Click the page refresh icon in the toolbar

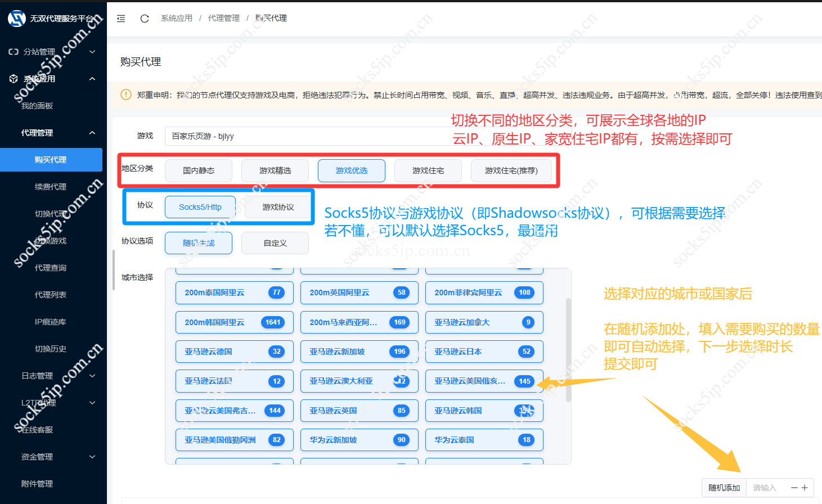tap(145, 18)
